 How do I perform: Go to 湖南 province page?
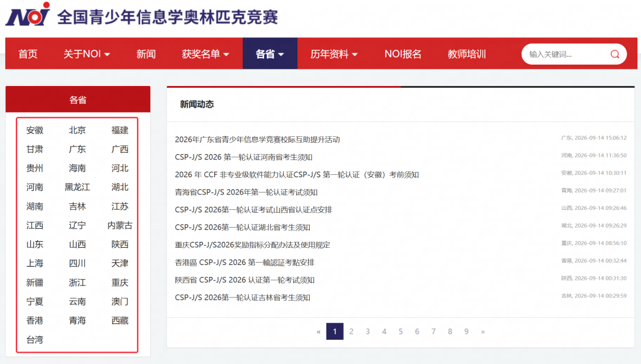coord(35,206)
